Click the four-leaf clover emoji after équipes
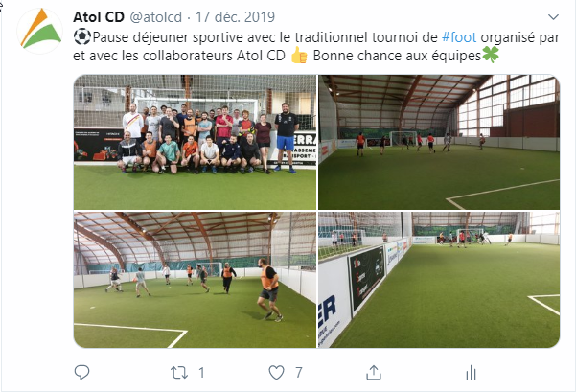576x392 pixels. coord(491,55)
